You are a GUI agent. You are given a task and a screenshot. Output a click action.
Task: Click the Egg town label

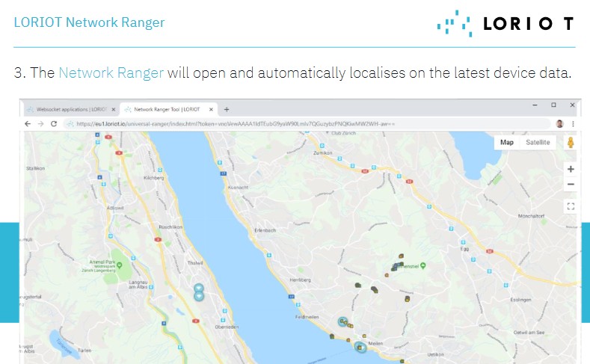click(464, 249)
